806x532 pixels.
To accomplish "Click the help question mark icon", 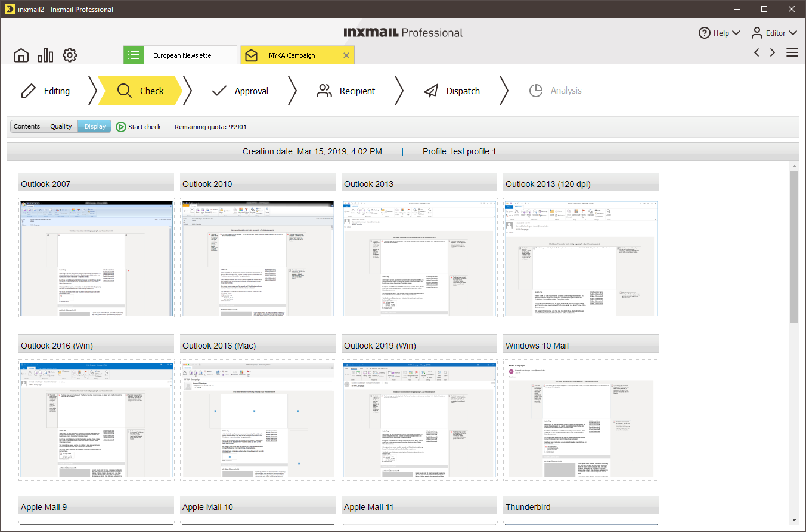I will 705,33.
